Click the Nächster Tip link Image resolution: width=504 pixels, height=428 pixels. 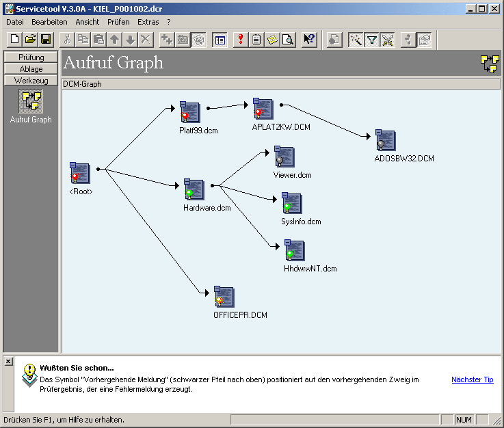point(472,379)
